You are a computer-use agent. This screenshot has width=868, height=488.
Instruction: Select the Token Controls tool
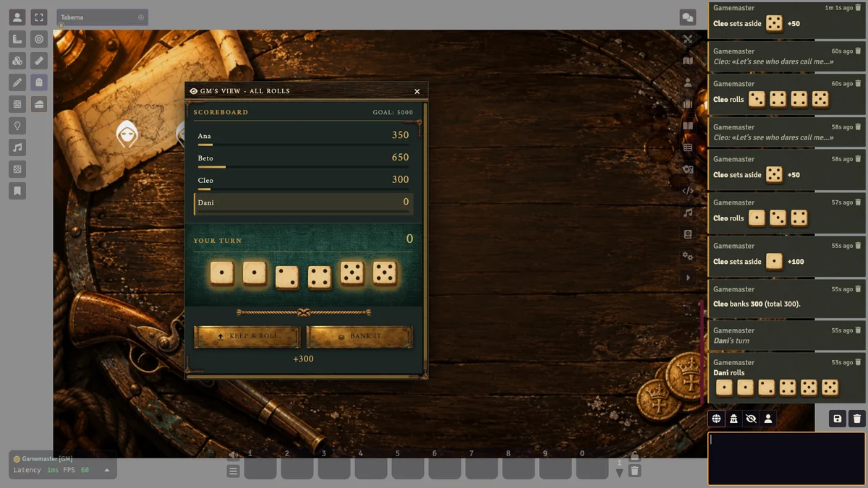click(17, 17)
